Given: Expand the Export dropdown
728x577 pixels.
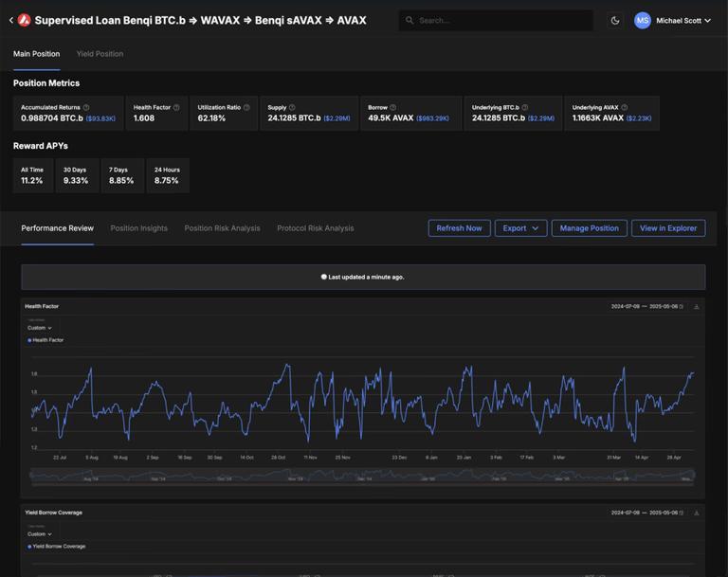Looking at the screenshot, I should tap(520, 228).
